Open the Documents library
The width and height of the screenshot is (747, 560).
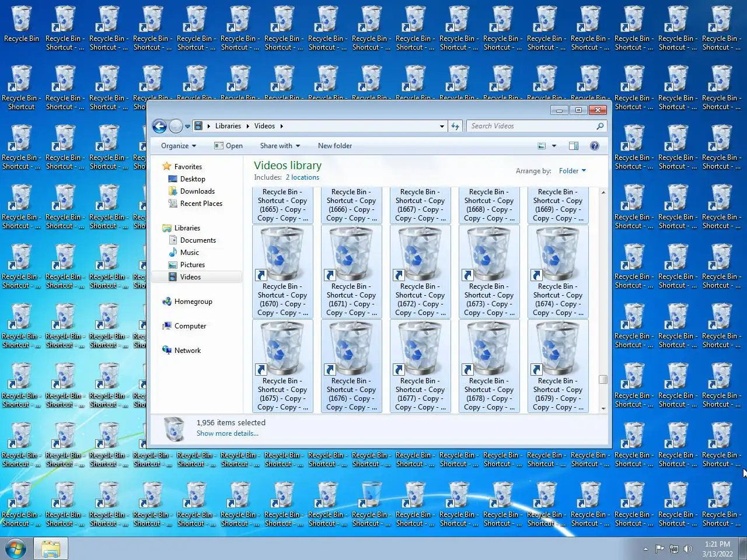198,240
